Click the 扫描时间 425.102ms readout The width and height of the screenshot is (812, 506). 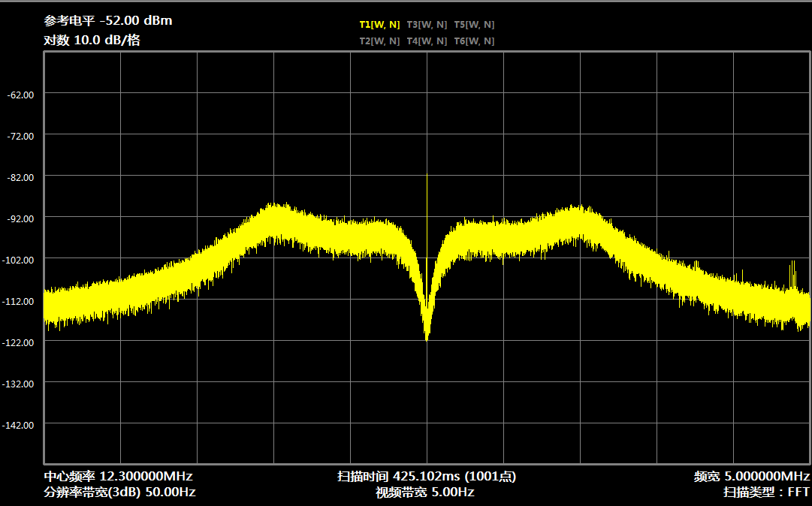tap(426, 477)
